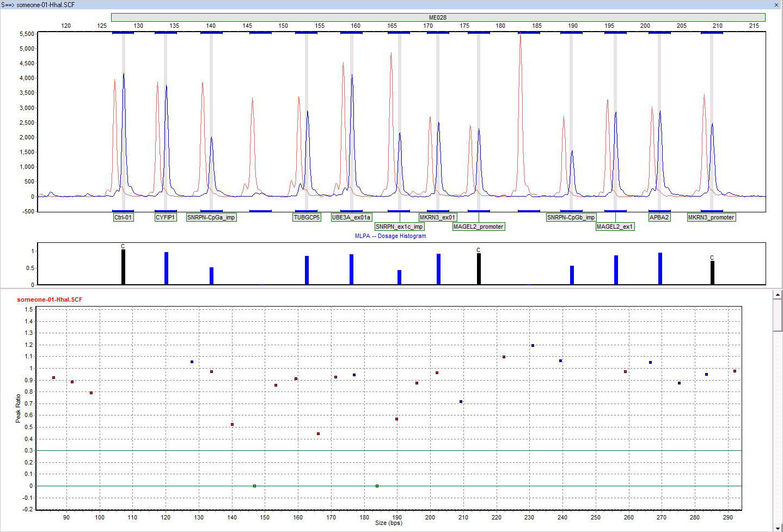Click the MAGEL2_promoter probe label
This screenshot has width=783, height=532.
(x=478, y=227)
